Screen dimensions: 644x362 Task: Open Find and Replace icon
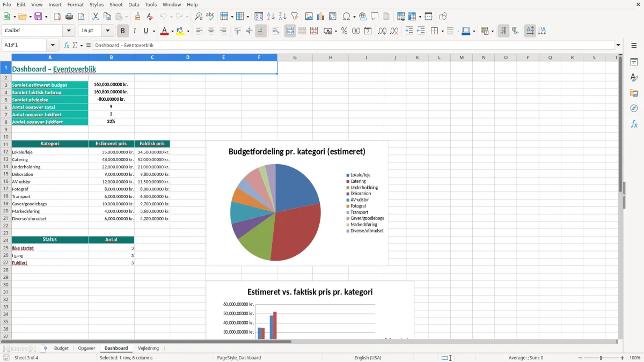tap(199, 17)
